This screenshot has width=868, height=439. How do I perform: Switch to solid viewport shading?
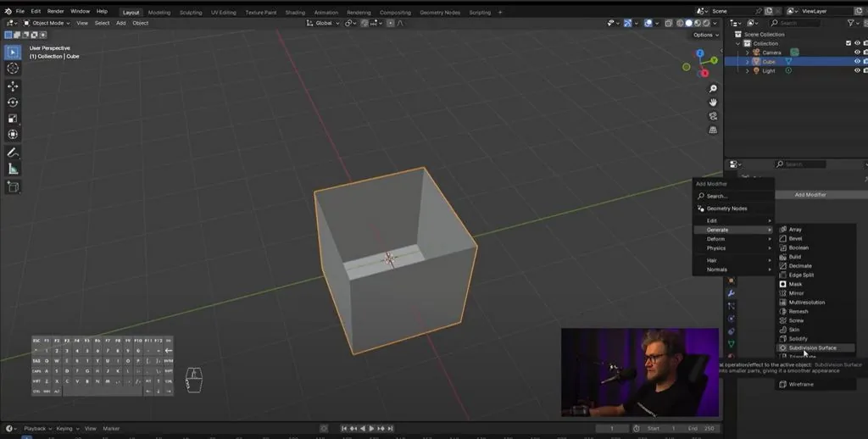[x=688, y=23]
